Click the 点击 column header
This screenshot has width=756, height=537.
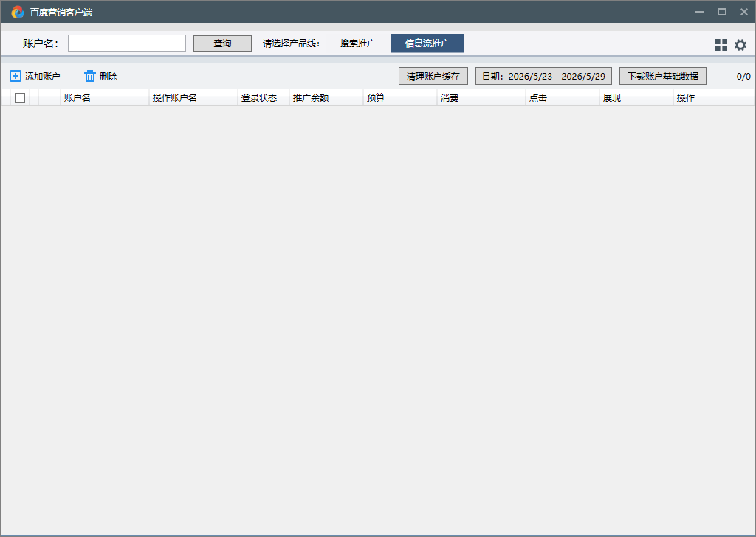pyautogui.click(x=563, y=98)
